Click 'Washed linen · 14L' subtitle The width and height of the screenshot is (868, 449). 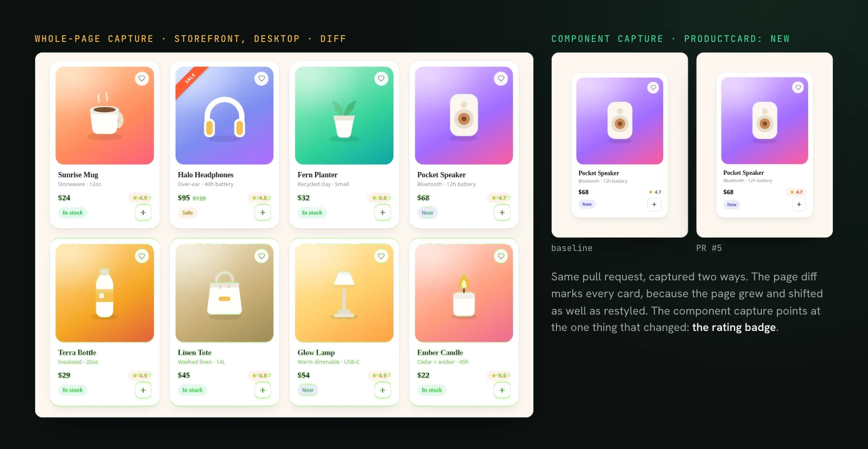(202, 362)
